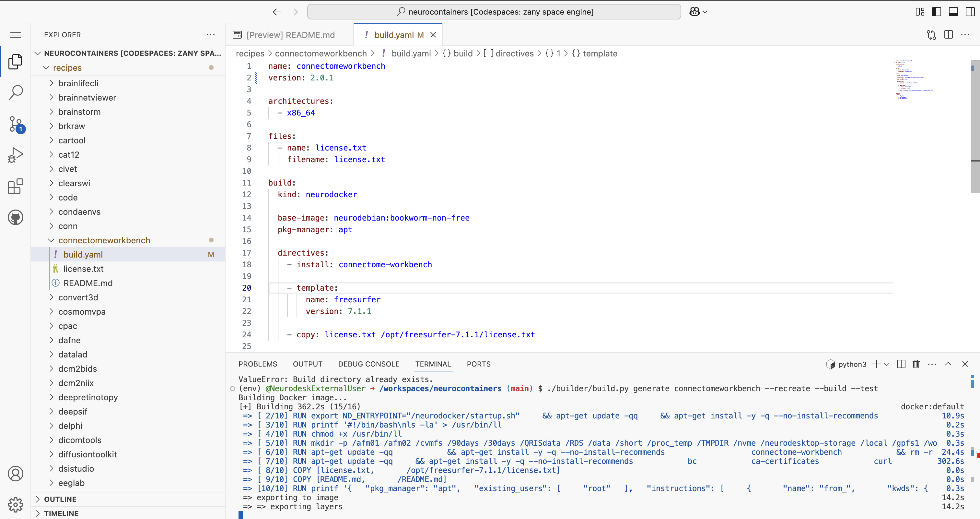
Task: Click the Open Changes icon in the editor toolbar
Action: click(x=931, y=35)
